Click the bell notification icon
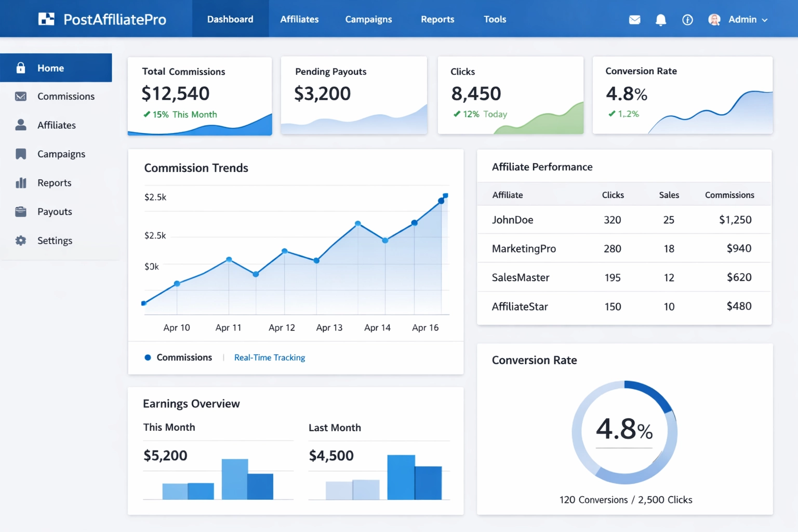Screen dimensions: 798x532 coord(660,19)
